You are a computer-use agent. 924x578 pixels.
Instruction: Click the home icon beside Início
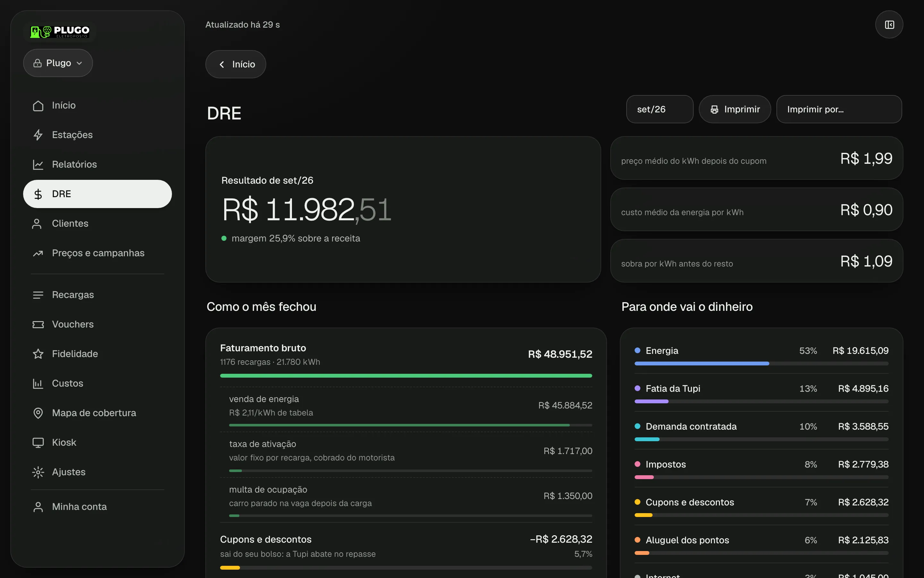coord(38,106)
